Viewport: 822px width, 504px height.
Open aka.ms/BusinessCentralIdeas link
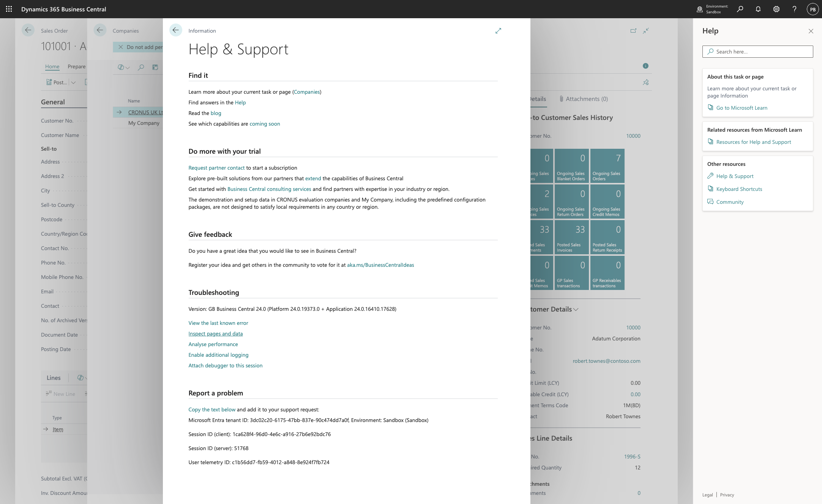(x=380, y=265)
